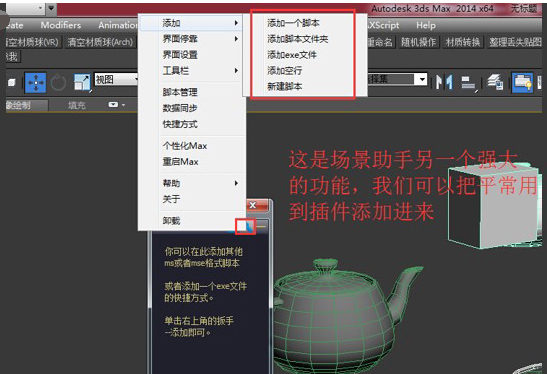Expand the 界面停靠 submenu

coord(192,39)
